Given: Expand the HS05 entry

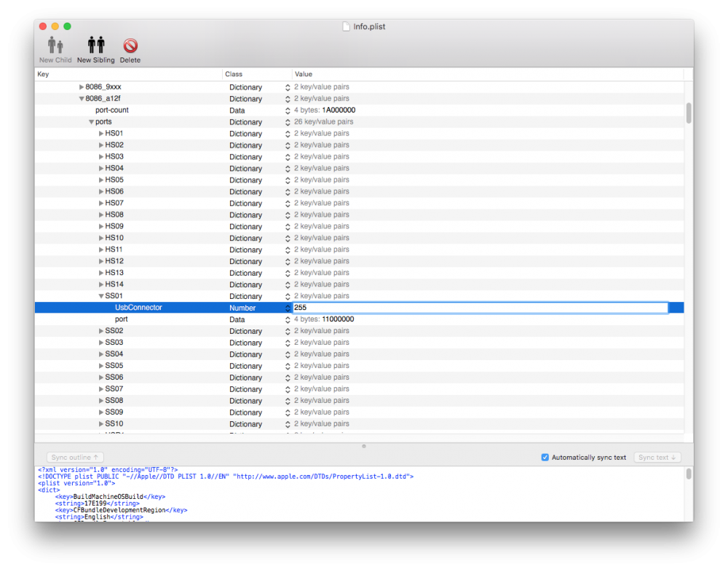Looking at the screenshot, I should point(100,180).
